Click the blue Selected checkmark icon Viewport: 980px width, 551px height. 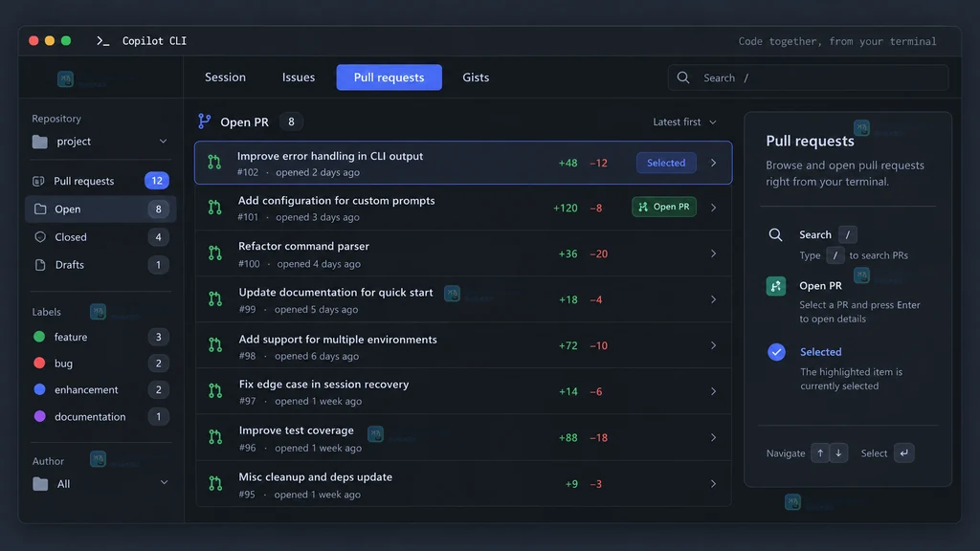click(x=776, y=352)
